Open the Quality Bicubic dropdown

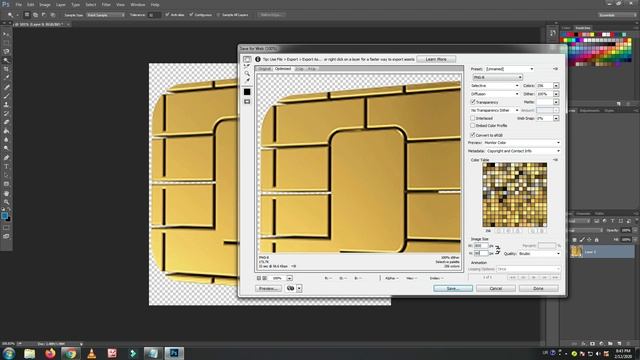click(540, 253)
